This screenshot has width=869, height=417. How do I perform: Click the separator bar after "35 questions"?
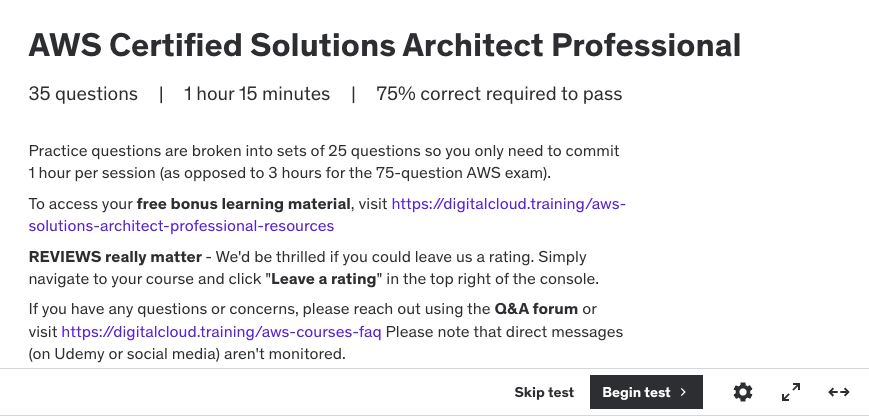click(x=161, y=94)
